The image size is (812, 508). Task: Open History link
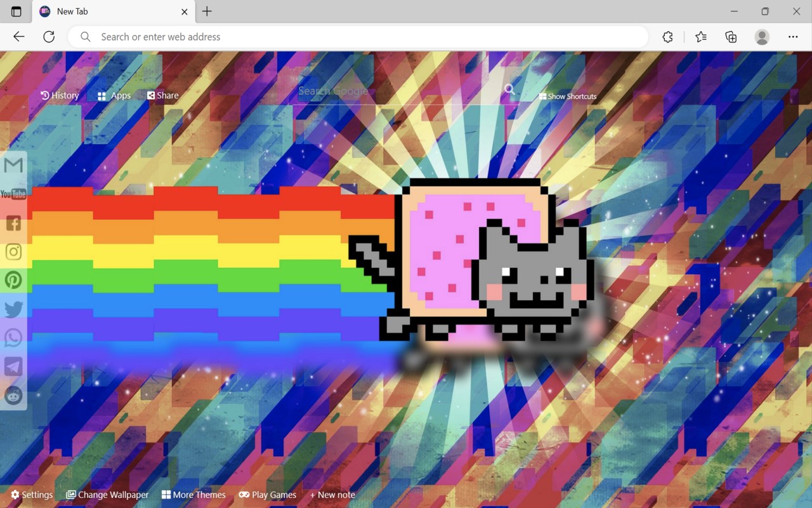tap(60, 95)
